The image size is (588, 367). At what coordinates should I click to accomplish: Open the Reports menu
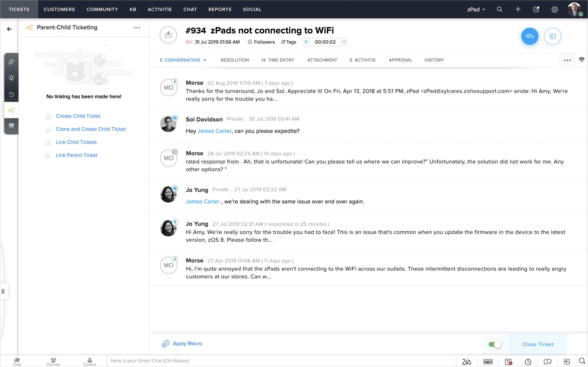[220, 9]
